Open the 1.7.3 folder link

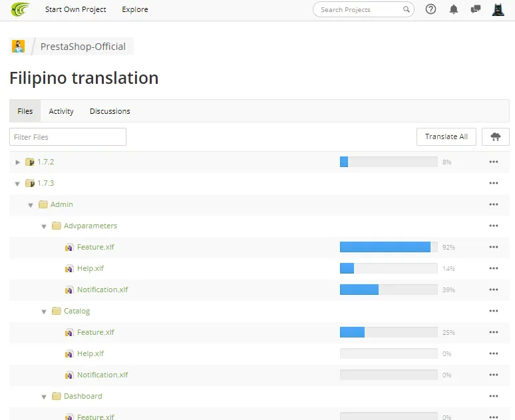coord(45,183)
